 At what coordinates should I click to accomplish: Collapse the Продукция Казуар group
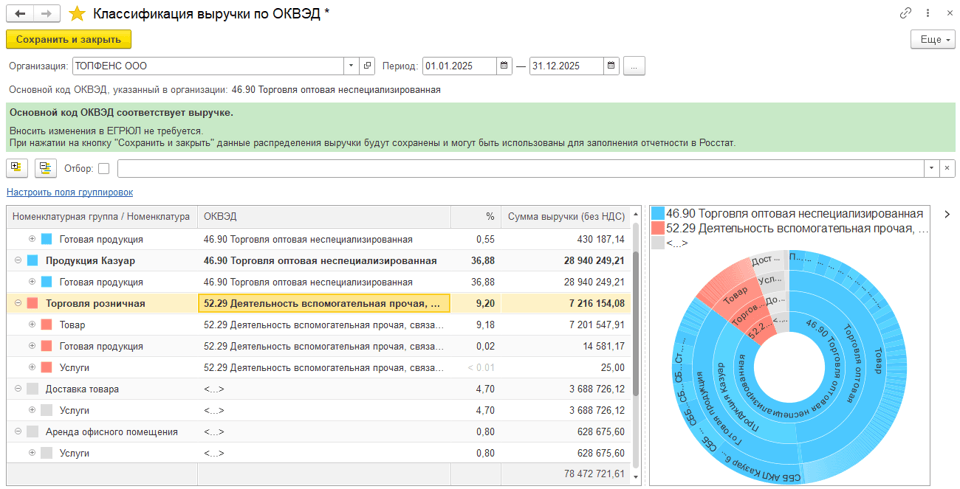19,261
